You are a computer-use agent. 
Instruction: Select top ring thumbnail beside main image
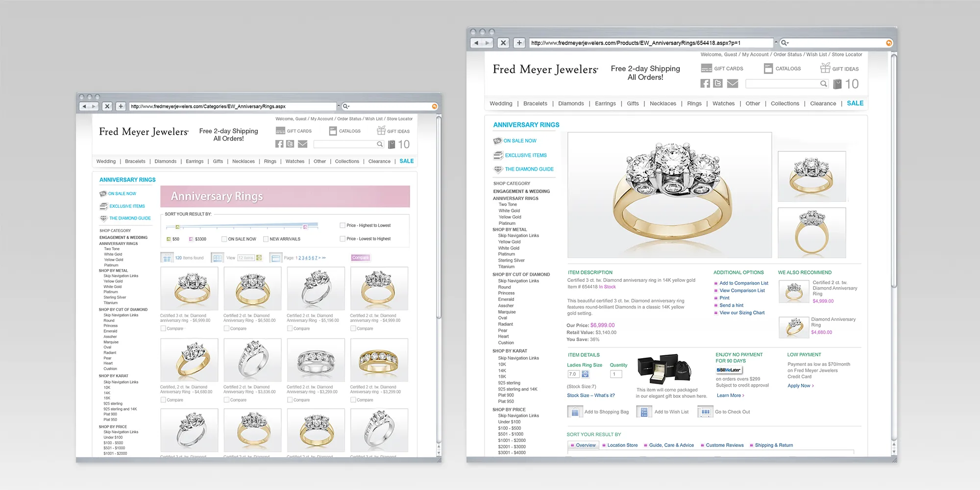[x=811, y=176]
